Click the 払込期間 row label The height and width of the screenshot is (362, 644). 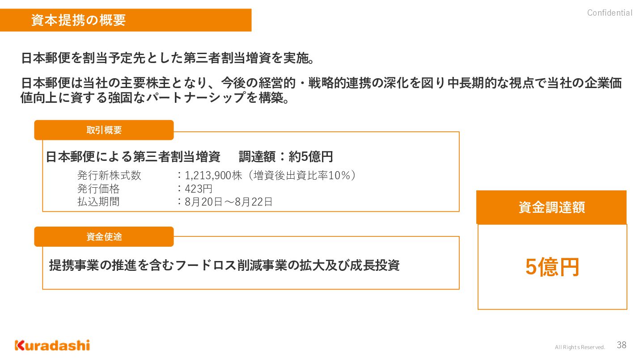point(98,202)
